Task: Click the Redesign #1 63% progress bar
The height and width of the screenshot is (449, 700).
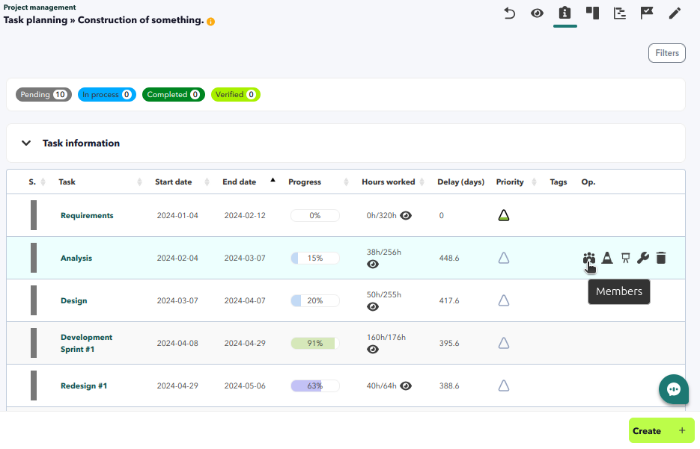Action: (x=315, y=386)
